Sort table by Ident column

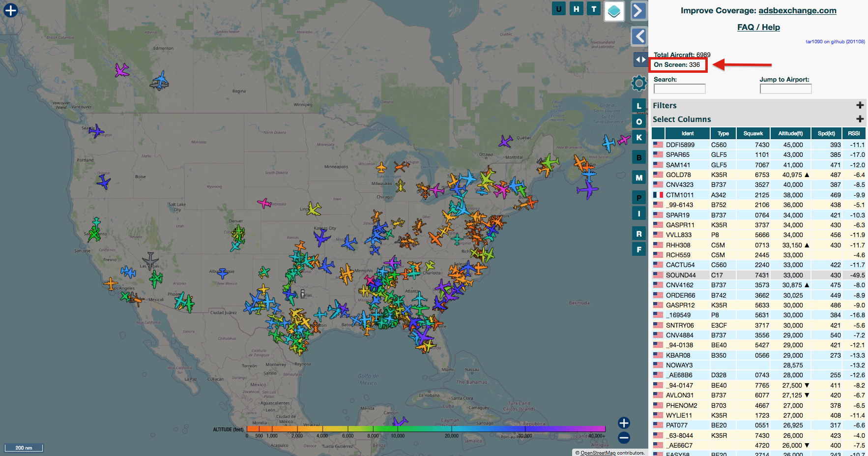click(687, 133)
